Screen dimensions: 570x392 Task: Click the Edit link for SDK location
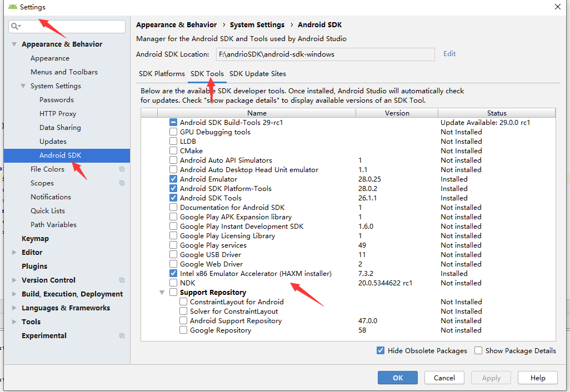click(x=449, y=54)
